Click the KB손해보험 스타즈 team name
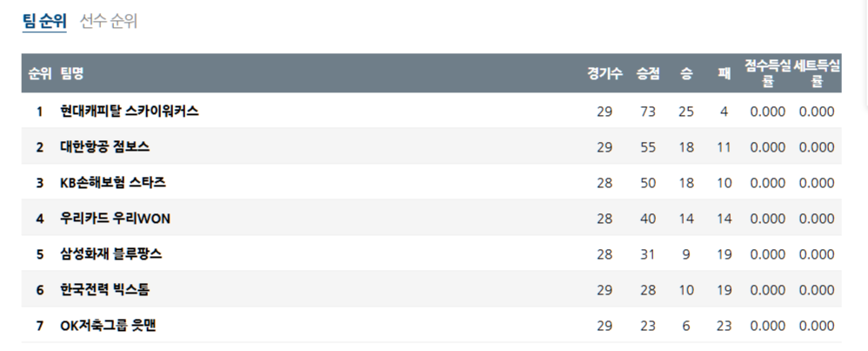The width and height of the screenshot is (868, 351). pos(113,183)
